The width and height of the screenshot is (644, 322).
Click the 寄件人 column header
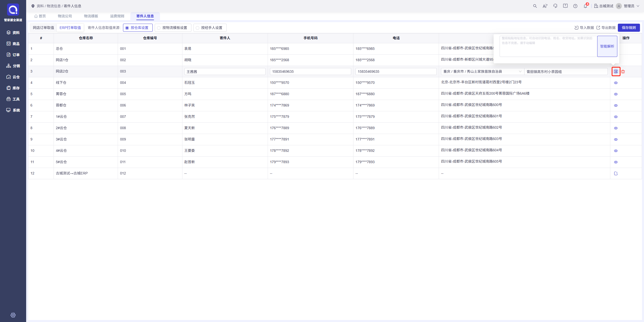click(225, 38)
